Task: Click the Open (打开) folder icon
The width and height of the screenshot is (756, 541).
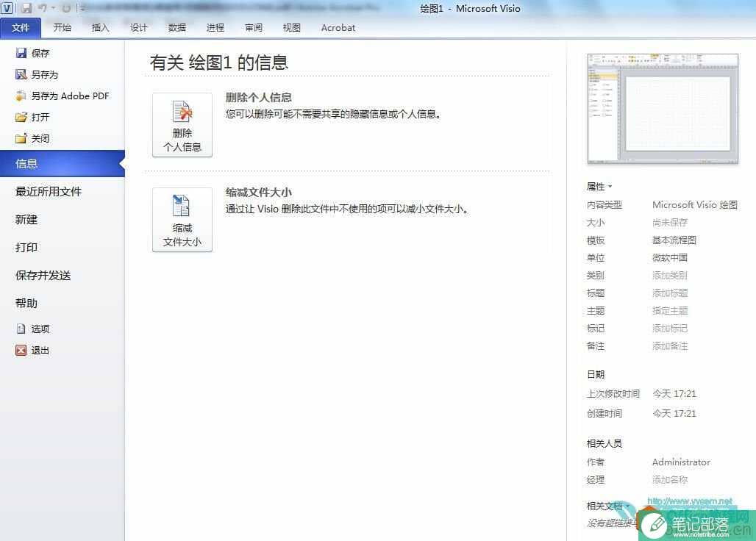Action: pos(21,117)
